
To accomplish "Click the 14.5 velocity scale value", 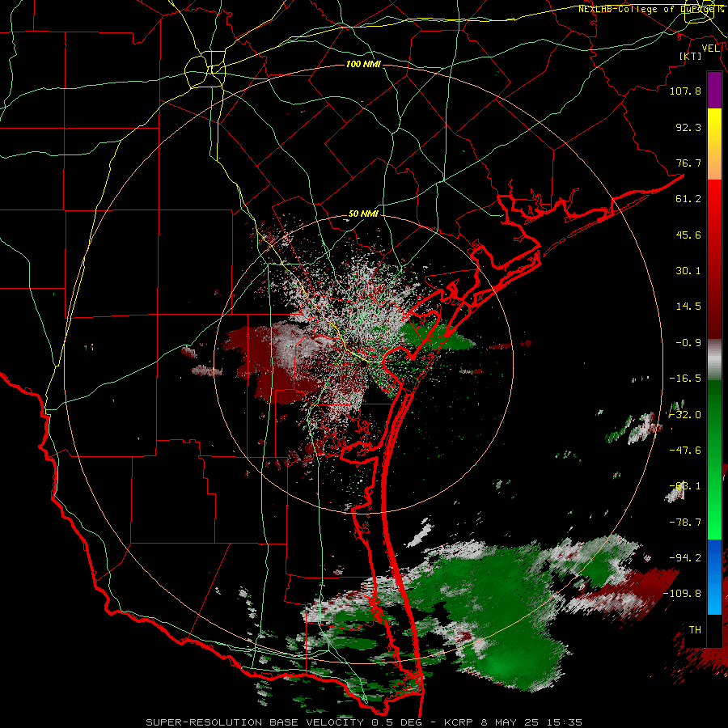I will pos(688,307).
